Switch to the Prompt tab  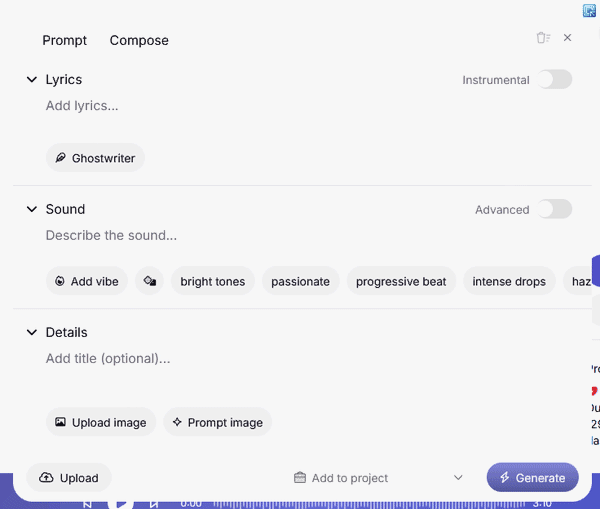coord(65,41)
